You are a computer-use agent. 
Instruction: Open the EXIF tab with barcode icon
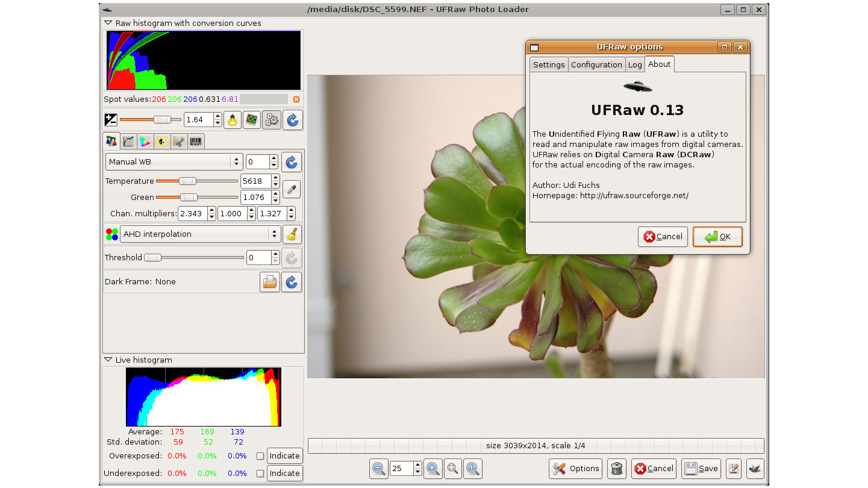pyautogui.click(x=196, y=142)
